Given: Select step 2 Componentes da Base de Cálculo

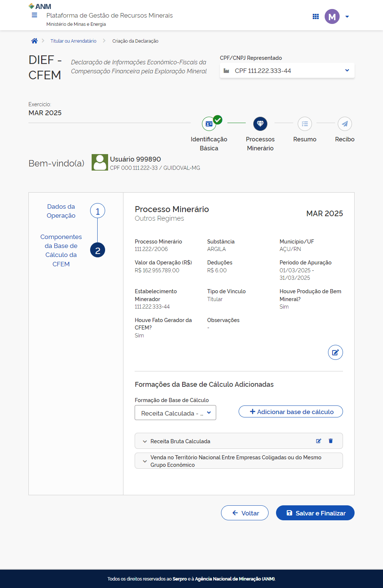Looking at the screenshot, I should 97,250.
